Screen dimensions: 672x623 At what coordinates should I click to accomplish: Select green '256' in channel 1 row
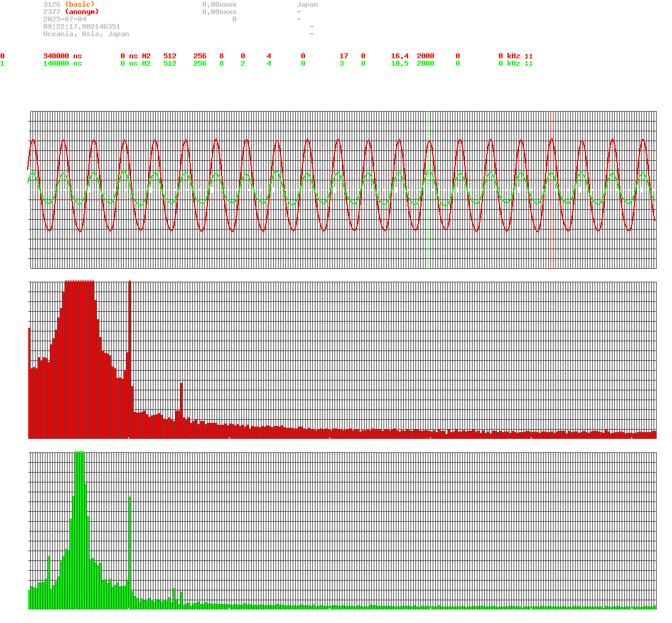(199, 63)
